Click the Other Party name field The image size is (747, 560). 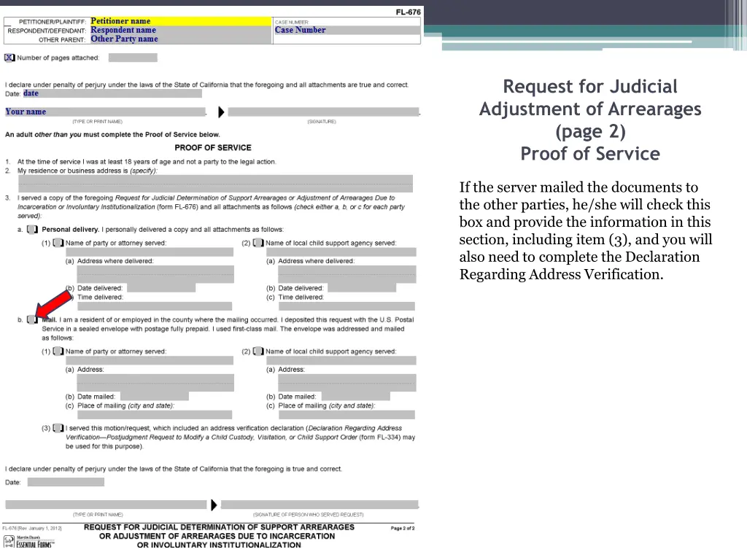coord(181,39)
